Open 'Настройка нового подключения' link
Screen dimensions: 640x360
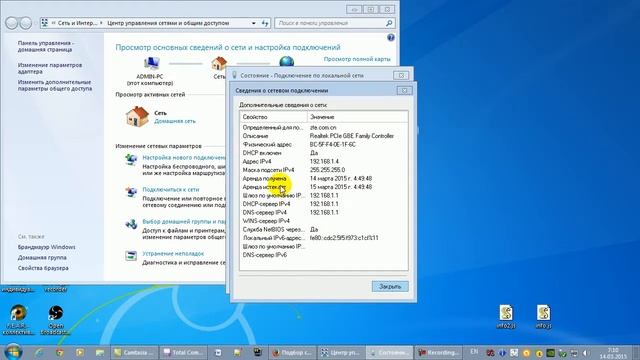[184, 158]
